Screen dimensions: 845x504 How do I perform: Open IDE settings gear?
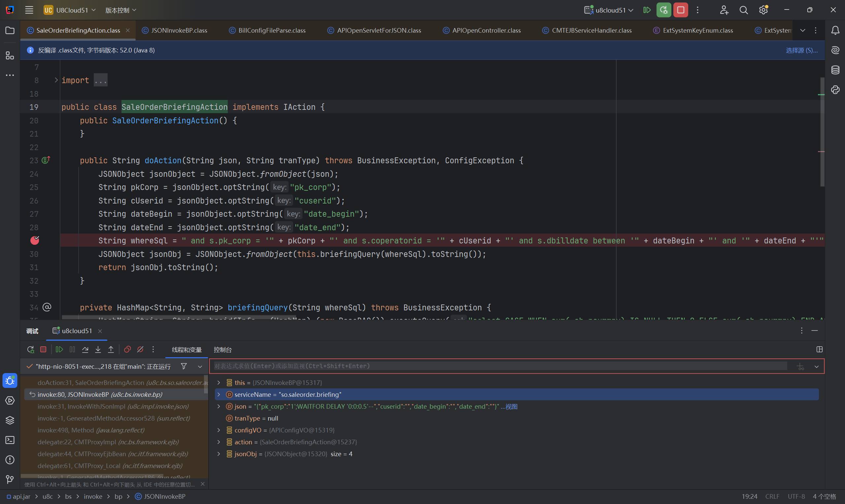(x=763, y=10)
